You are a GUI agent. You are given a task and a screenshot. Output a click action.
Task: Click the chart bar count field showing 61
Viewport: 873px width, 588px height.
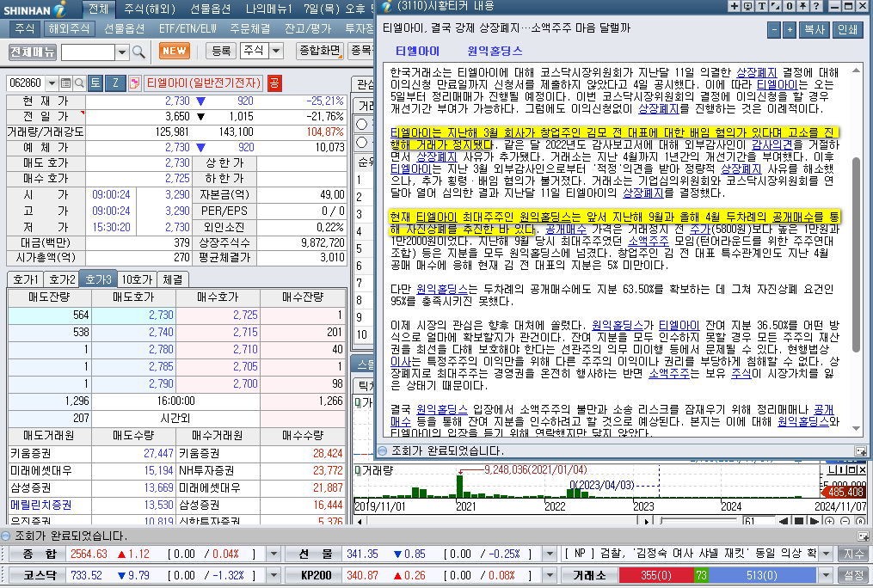tap(758, 521)
